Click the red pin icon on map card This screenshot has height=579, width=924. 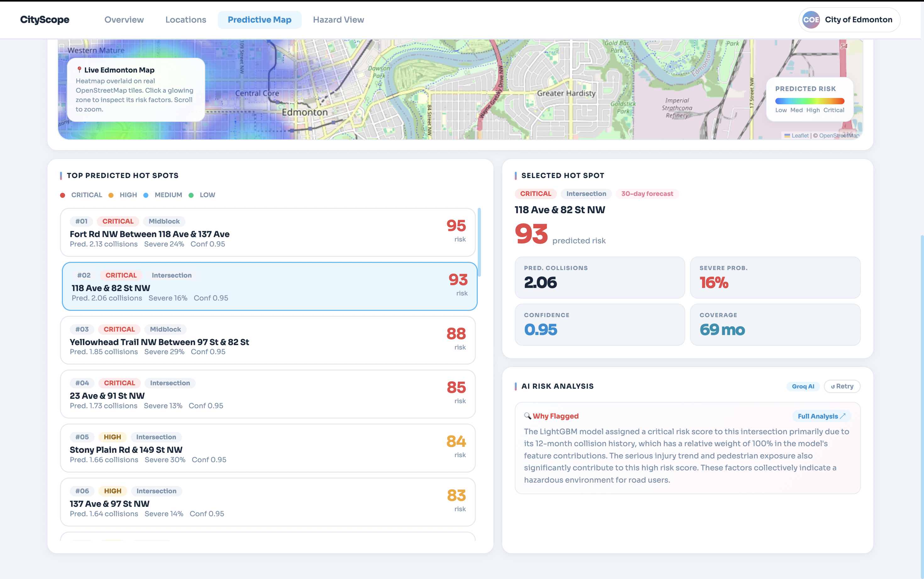pos(79,70)
